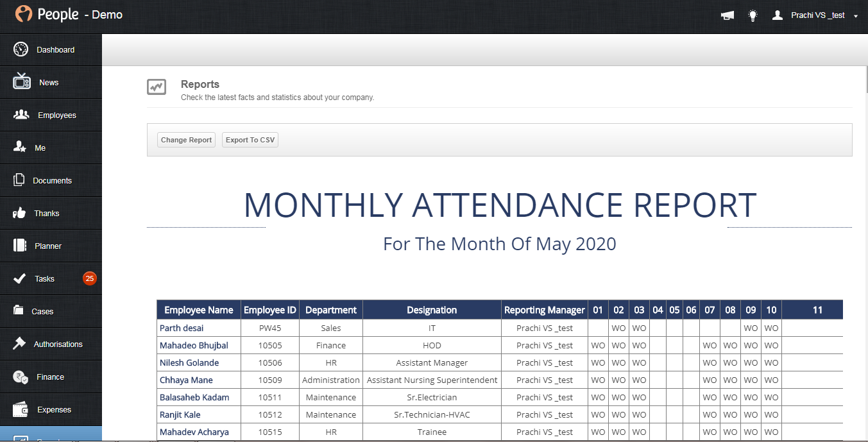Navigate to Authorisations section
This screenshot has height=442, width=868.
click(x=51, y=344)
